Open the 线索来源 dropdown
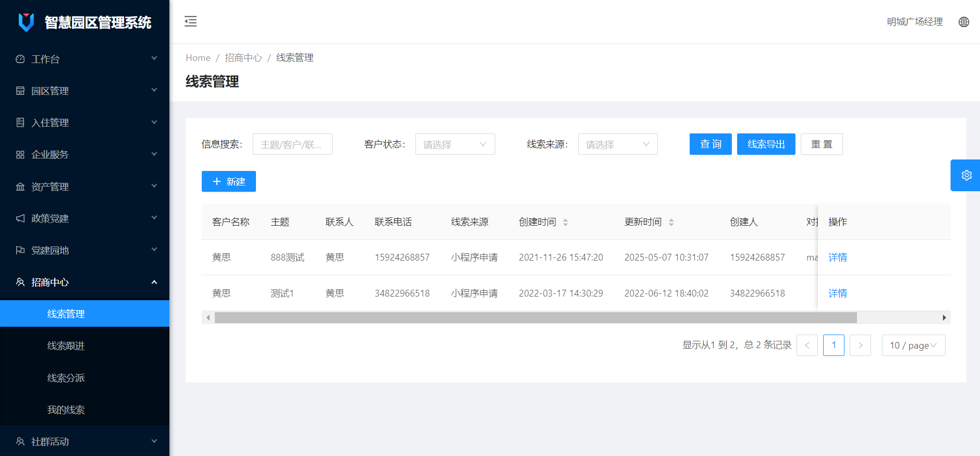 coord(617,144)
